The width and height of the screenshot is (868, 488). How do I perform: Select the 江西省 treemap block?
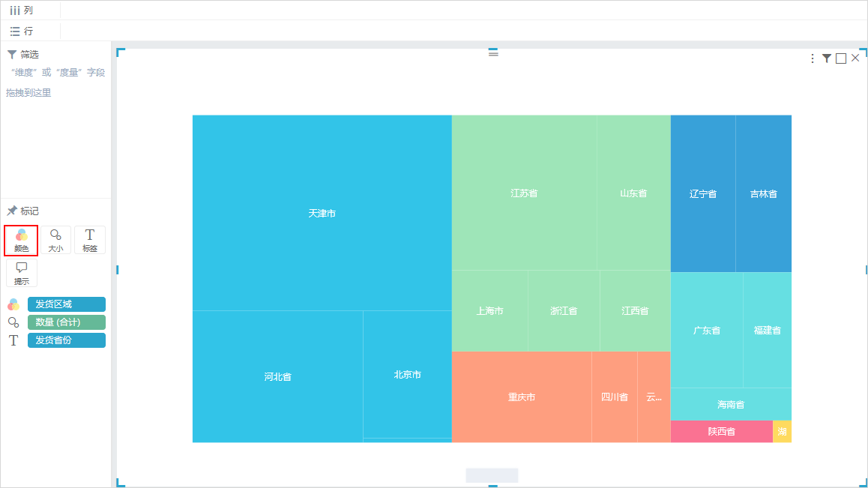click(x=636, y=311)
